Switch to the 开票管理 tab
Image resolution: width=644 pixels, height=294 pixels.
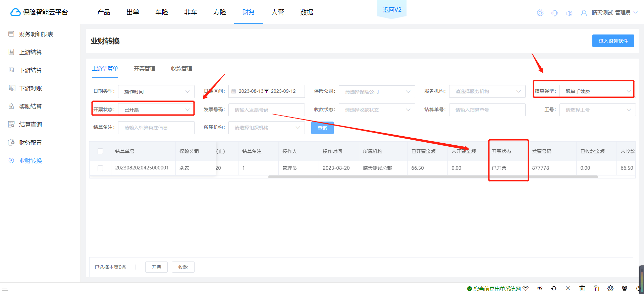(145, 69)
